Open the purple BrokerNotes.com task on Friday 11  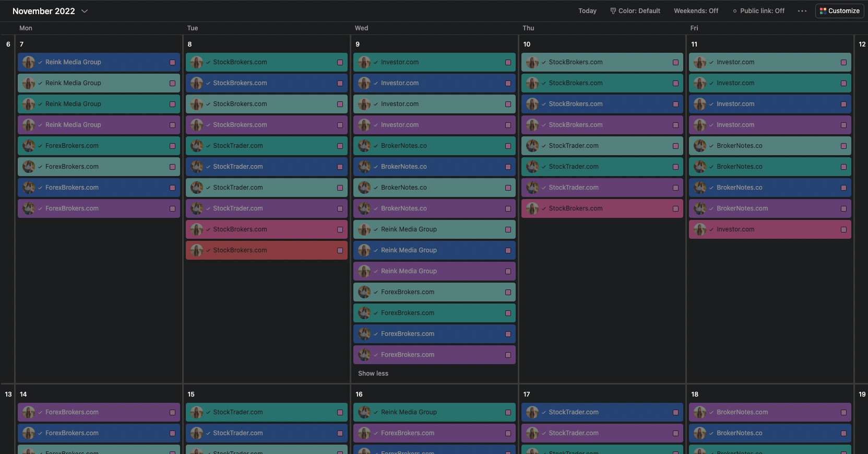coord(770,208)
